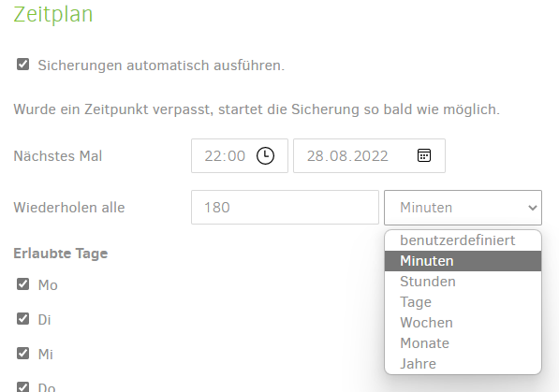Uncheck the Mo day checkbox
This screenshot has height=392, width=559.
pos(22,284)
